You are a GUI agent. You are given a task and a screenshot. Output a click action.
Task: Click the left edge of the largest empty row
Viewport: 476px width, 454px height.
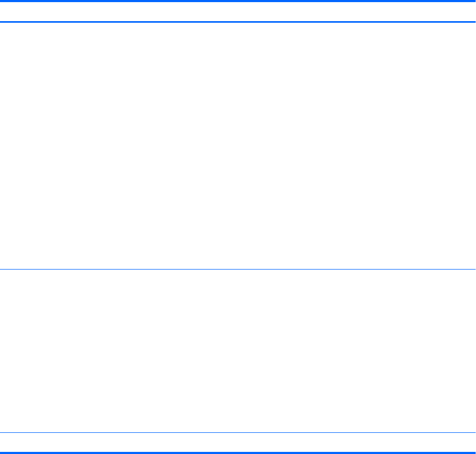pos(3,146)
